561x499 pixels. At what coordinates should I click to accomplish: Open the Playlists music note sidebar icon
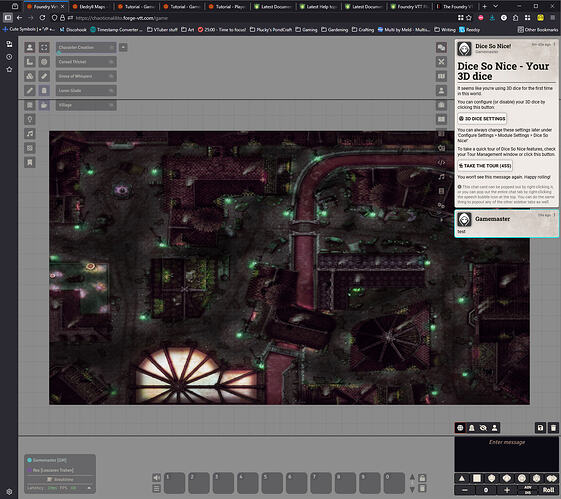point(442,177)
